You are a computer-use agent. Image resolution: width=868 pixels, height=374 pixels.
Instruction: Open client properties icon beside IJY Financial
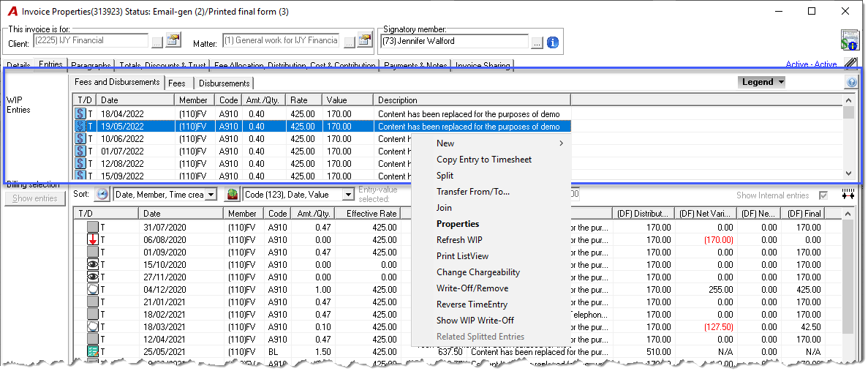click(x=173, y=40)
